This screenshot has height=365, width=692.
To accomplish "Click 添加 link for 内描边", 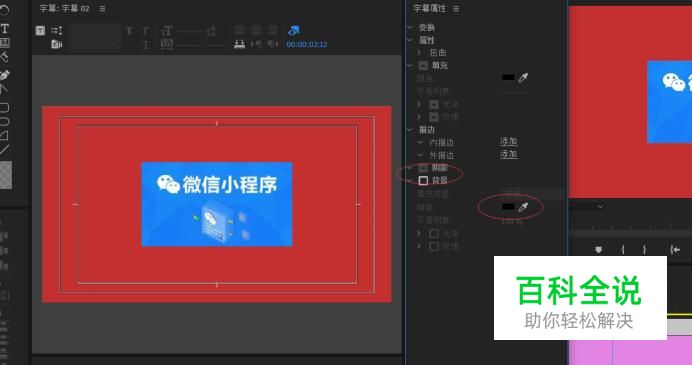I will 508,141.
